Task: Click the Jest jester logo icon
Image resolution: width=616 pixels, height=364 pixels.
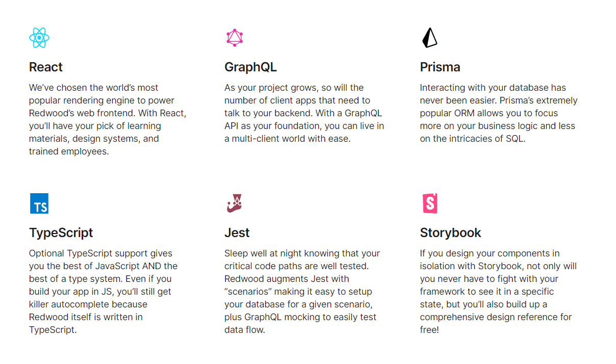Action: coord(234,203)
